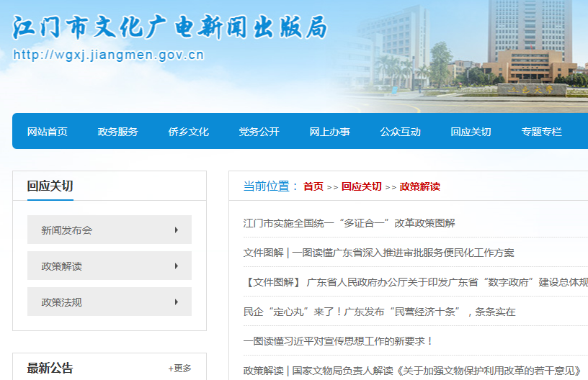The width and height of the screenshot is (588, 380).
Task: Click 回应关切 in breadcrumb trail
Action: (362, 186)
